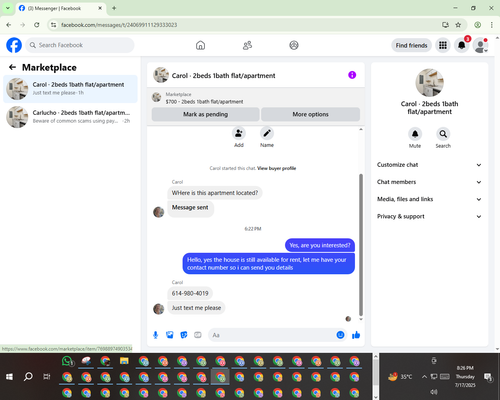This screenshot has height=400, width=500.
Task: Click the 614-980-4019 message bubble
Action: (190, 293)
